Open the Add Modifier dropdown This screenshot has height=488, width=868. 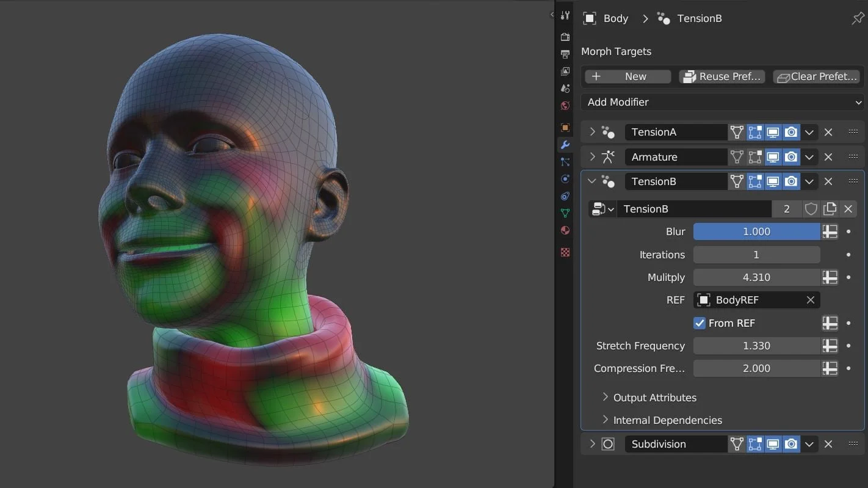[723, 102]
